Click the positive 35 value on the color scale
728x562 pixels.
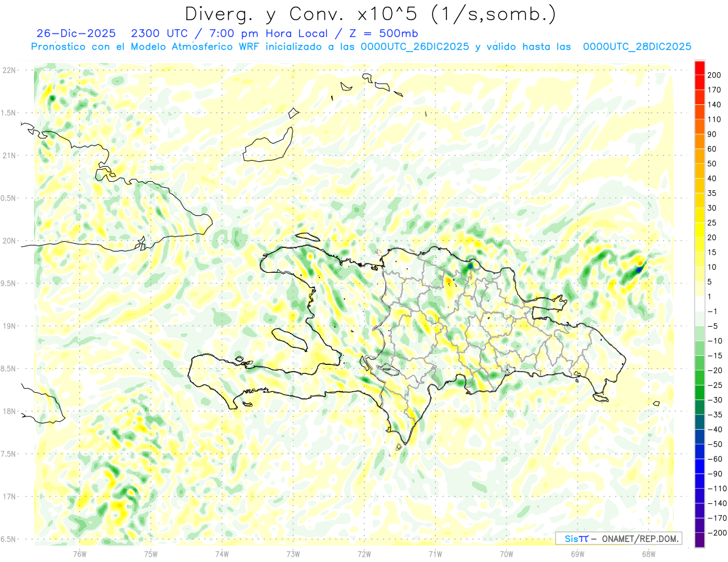coord(712,193)
